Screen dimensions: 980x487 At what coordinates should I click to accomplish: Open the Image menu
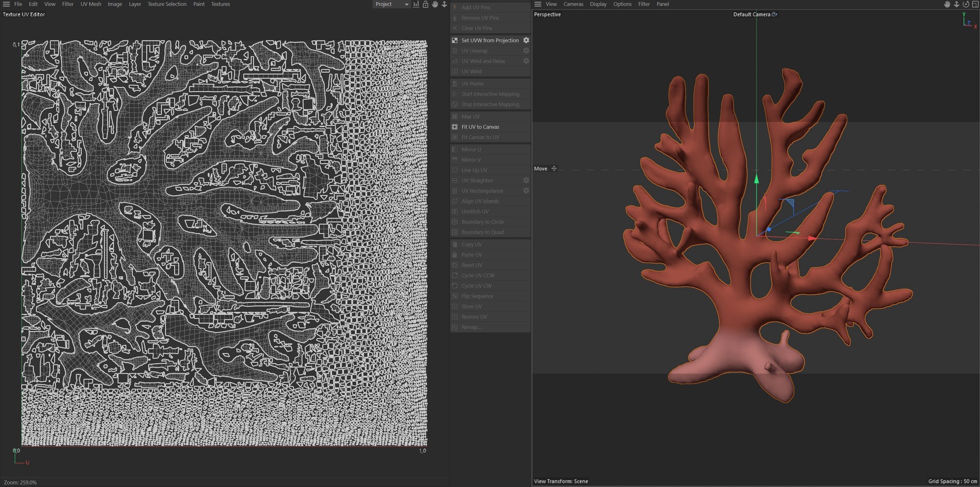[x=115, y=4]
